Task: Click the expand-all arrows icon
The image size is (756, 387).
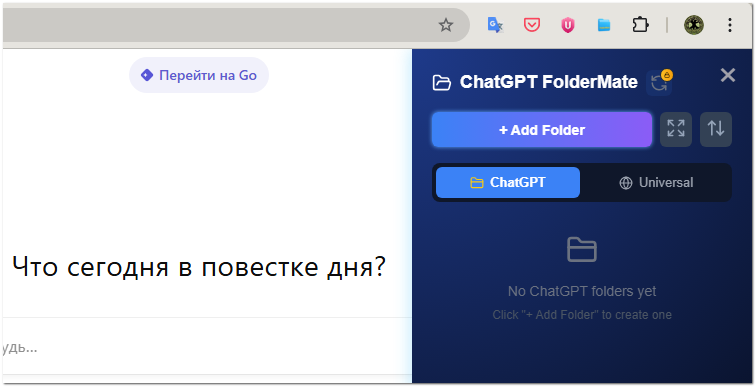Action: pyautogui.click(x=676, y=129)
